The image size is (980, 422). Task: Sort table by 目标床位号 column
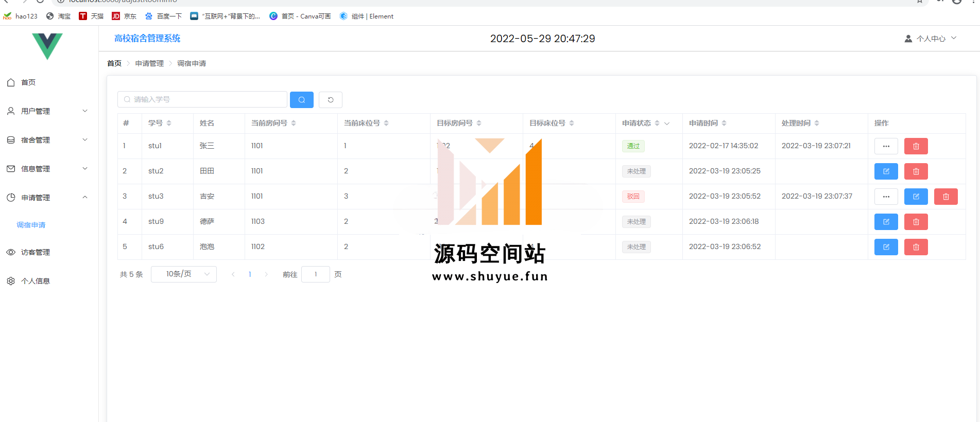tap(572, 124)
